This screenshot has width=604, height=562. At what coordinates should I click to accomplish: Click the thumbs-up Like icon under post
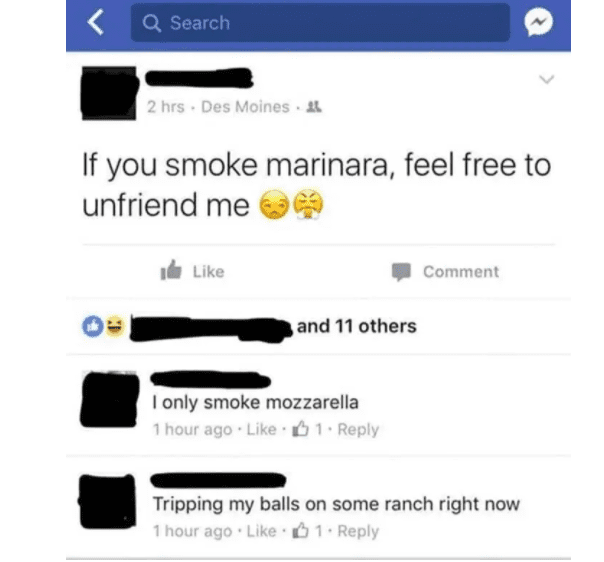coord(171,270)
